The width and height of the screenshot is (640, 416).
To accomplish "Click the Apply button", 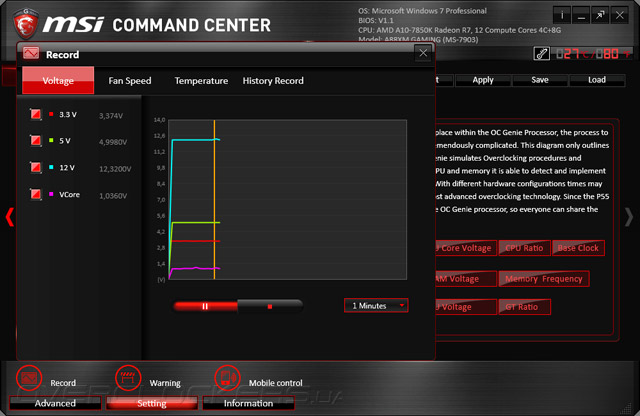I will point(483,80).
